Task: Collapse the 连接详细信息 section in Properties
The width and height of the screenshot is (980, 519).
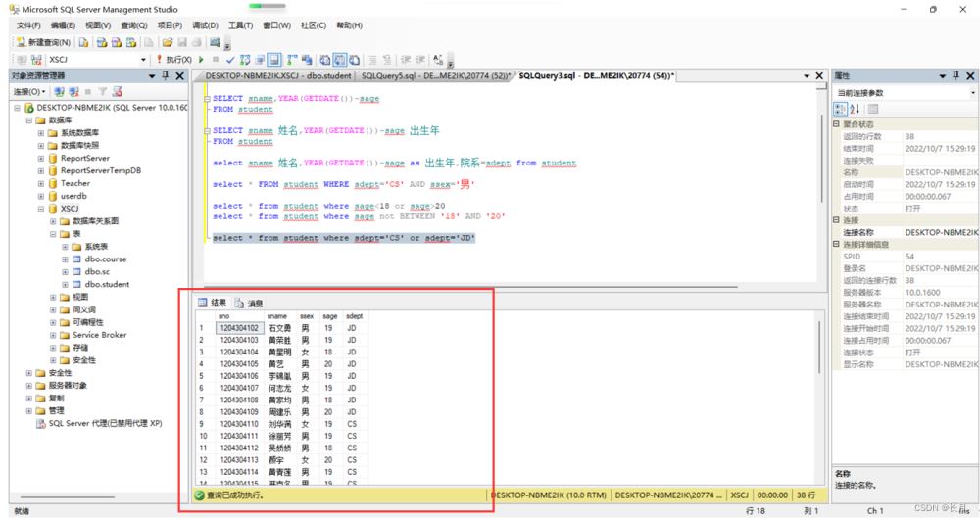Action: point(836,245)
